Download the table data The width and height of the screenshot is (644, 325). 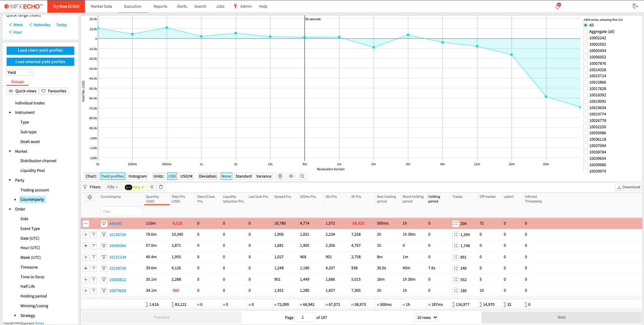tap(629, 187)
